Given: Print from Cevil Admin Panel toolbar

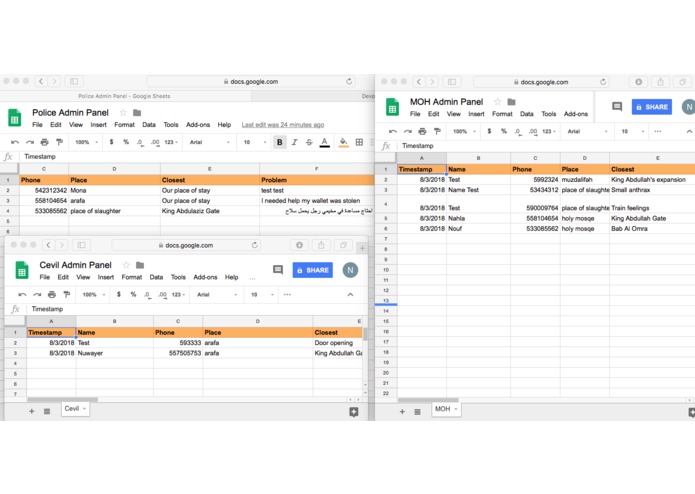Looking at the screenshot, I should tap(52, 295).
